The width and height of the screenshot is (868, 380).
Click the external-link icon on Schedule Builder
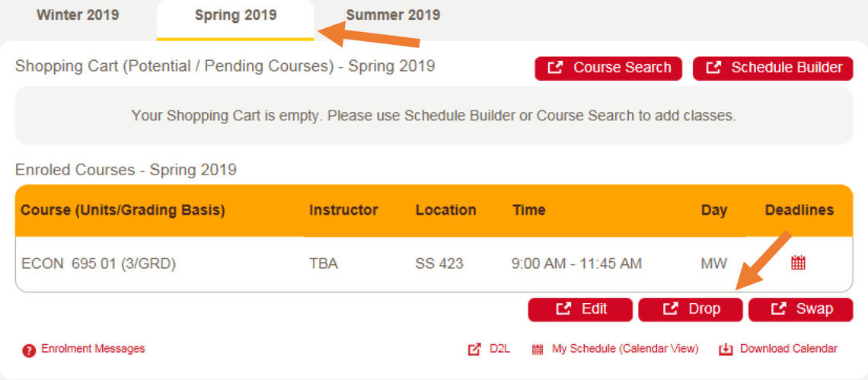coord(713,68)
